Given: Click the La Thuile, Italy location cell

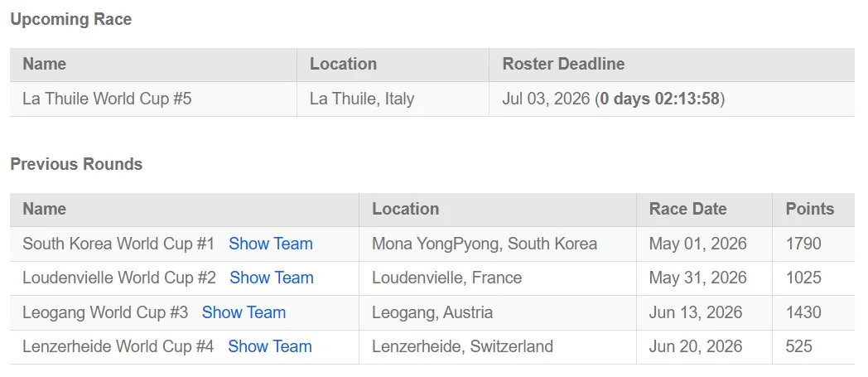Looking at the screenshot, I should coord(393,99).
